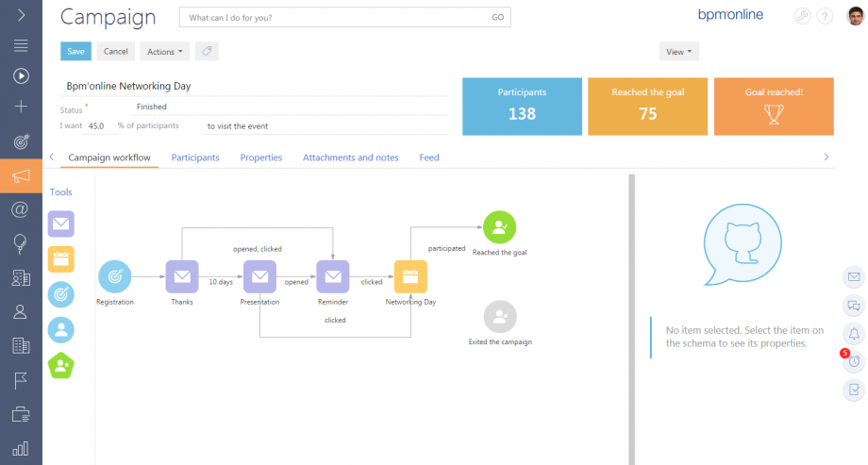Click the GO button in command line
This screenshot has height=465, width=868.
click(x=497, y=17)
